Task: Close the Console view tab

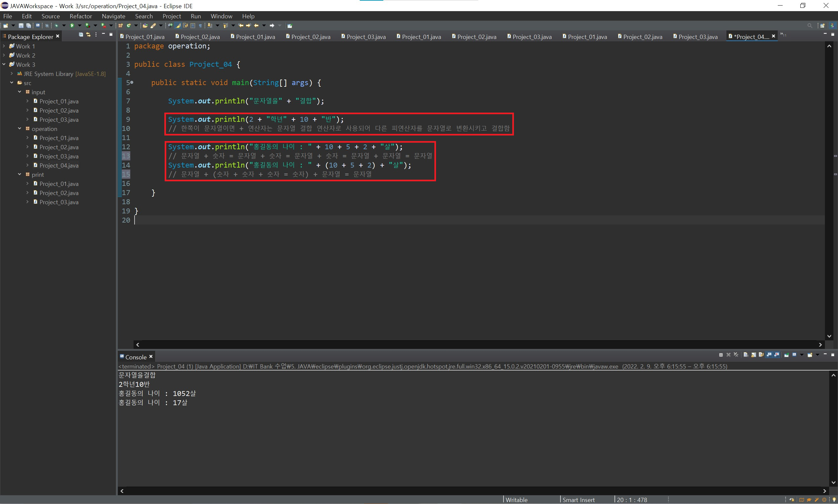Action: 151,357
